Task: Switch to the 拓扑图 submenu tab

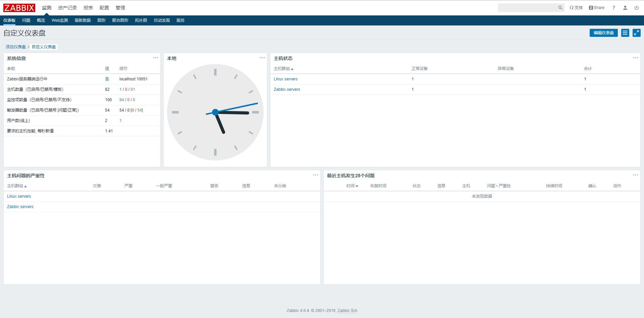Action: (141, 20)
